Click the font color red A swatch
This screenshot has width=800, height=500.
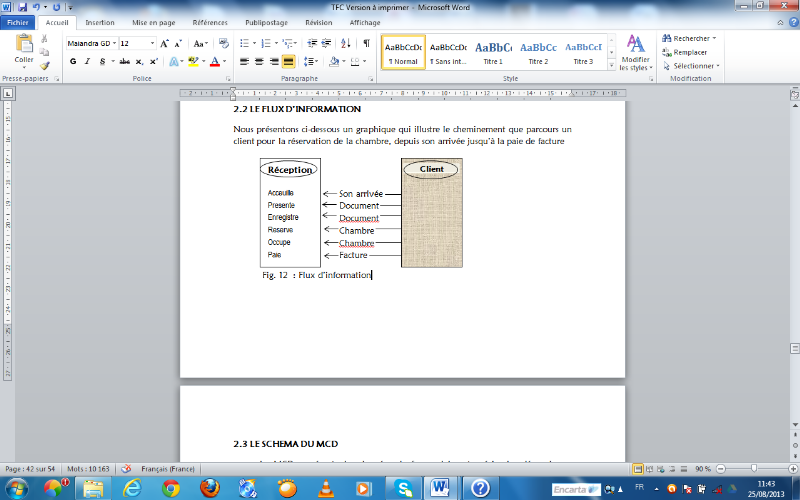coord(214,61)
